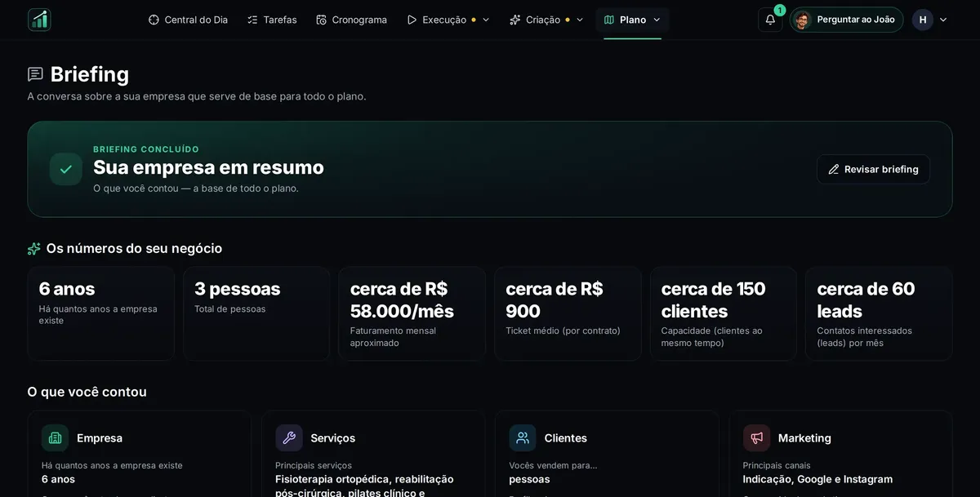
Task: Click the Faturamento mensal aproximado label
Action: (393, 336)
